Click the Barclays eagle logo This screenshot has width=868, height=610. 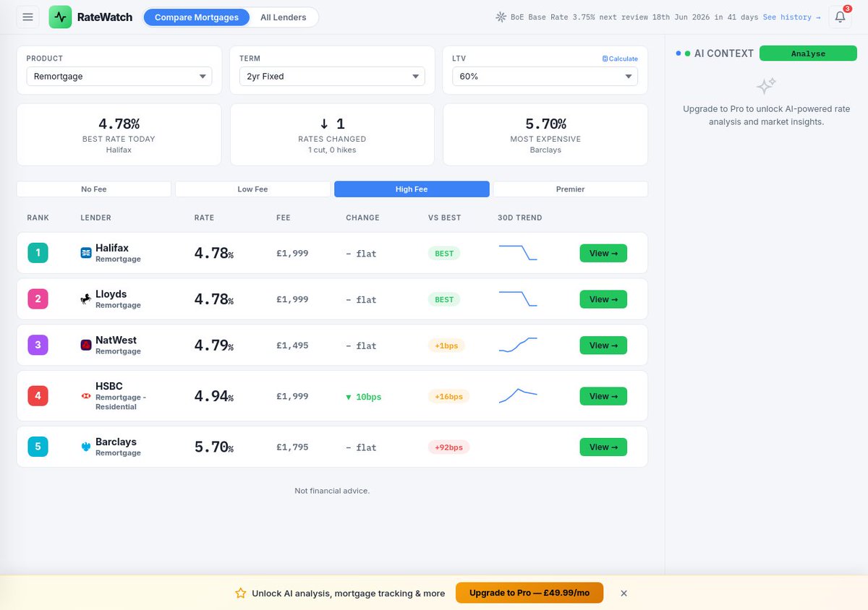[86, 447]
